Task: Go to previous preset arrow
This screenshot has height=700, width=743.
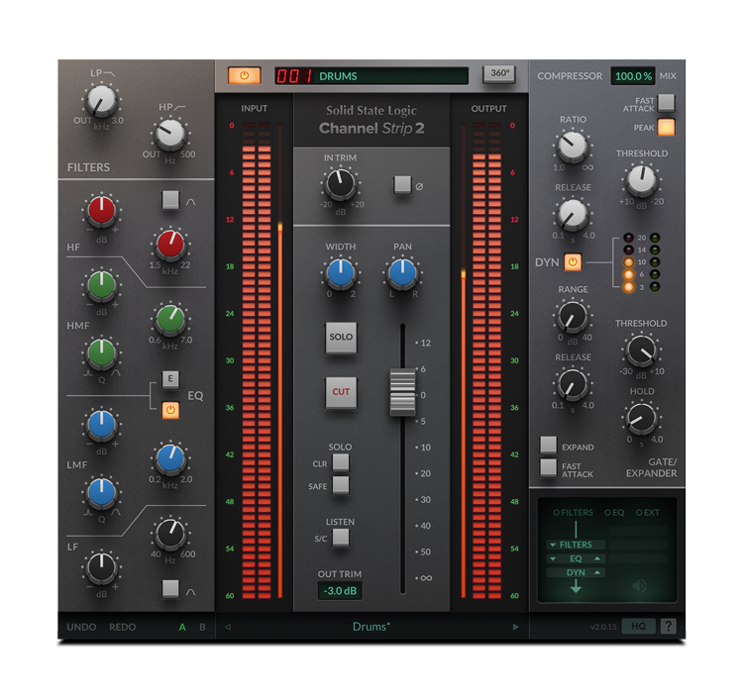Action: [228, 627]
